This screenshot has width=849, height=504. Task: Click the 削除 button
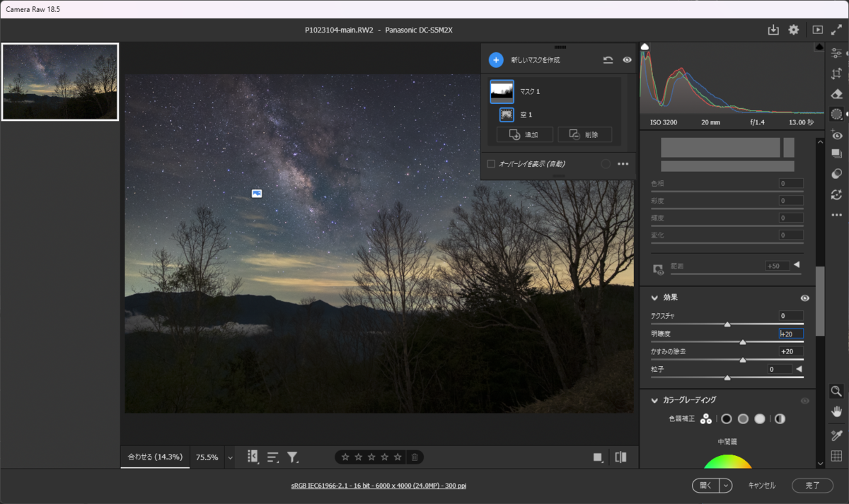click(x=584, y=134)
